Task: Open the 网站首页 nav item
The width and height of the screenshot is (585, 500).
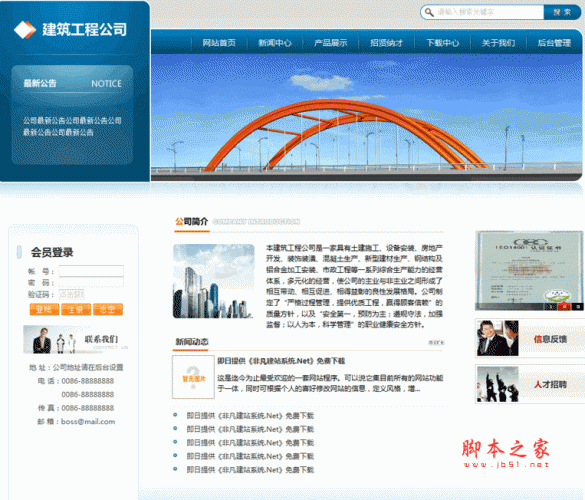Action: (219, 43)
